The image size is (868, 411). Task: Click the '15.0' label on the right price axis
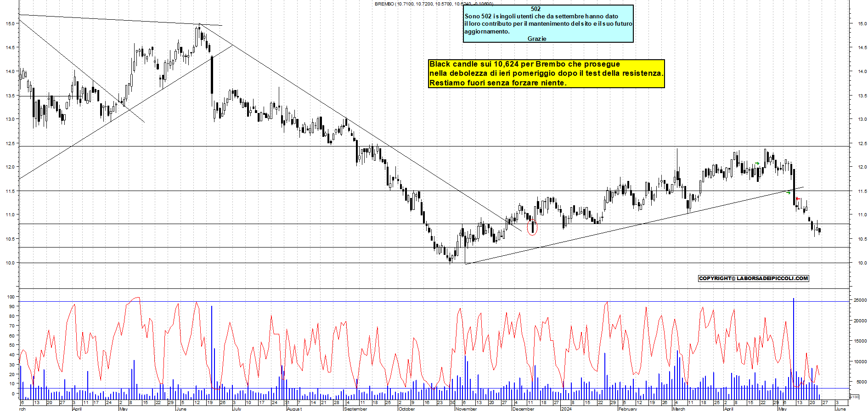(862, 23)
